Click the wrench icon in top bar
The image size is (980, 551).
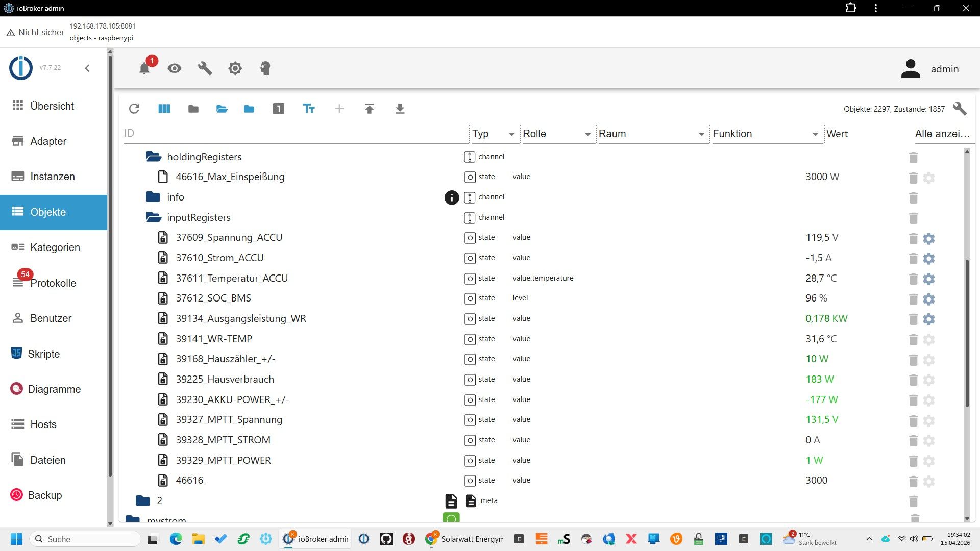tap(205, 68)
